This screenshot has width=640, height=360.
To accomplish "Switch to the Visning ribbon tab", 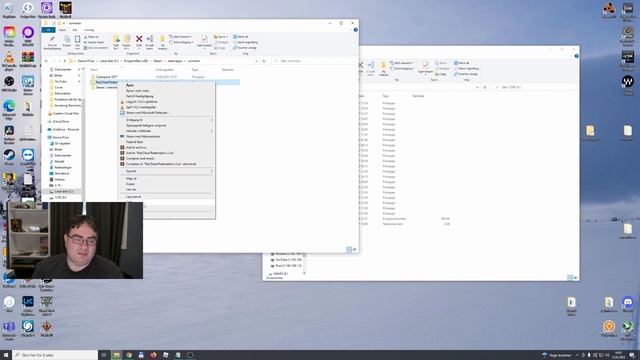I will coord(89,30).
